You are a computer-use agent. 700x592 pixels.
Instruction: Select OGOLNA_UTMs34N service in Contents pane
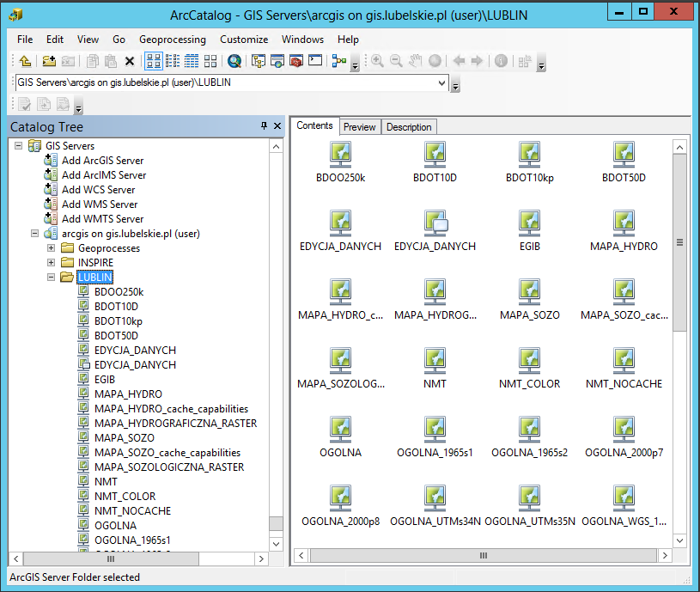435,504
